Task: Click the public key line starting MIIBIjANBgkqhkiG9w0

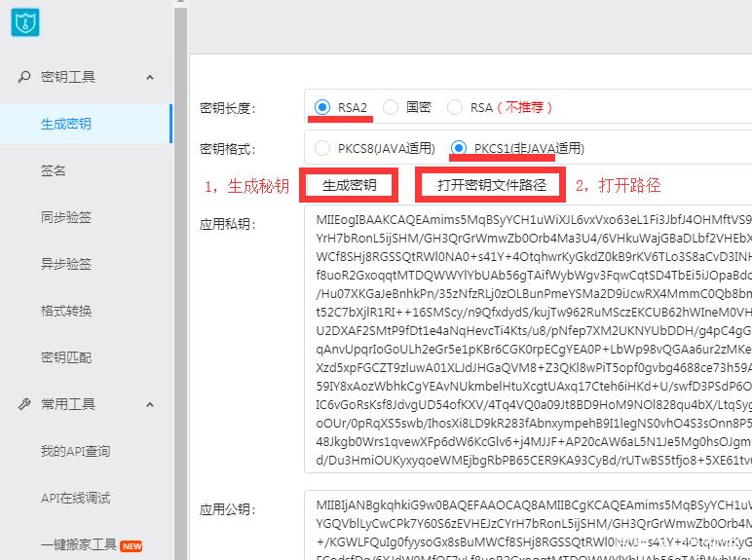Action: click(x=534, y=504)
